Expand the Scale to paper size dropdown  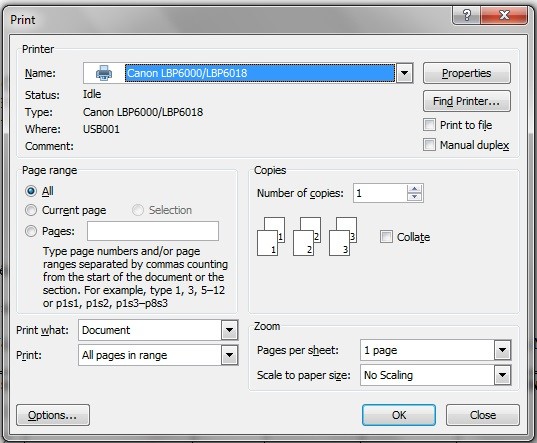[502, 375]
